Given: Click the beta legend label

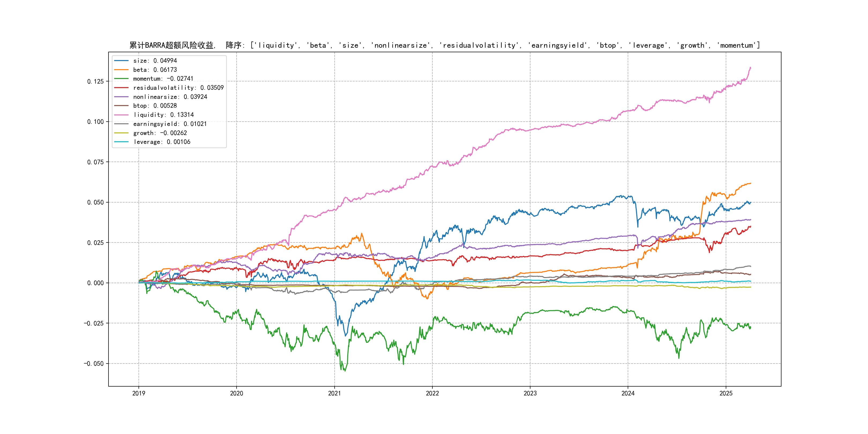Looking at the screenshot, I should 155,70.
